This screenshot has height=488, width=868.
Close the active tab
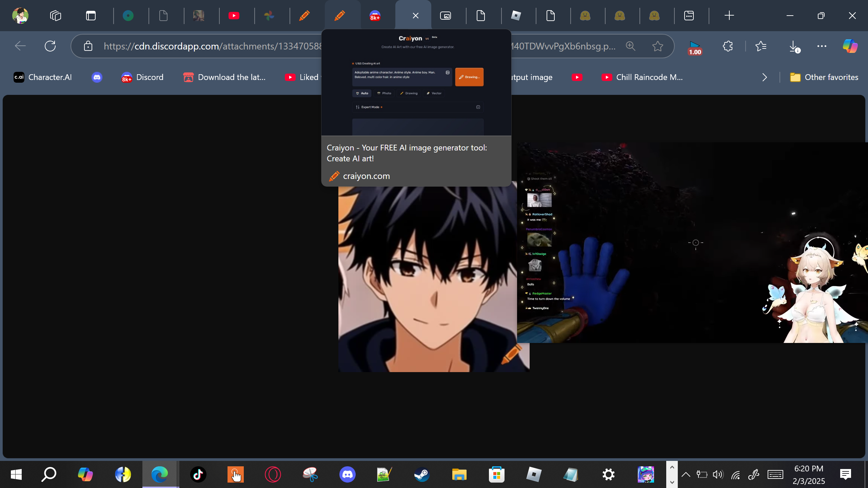(416, 16)
